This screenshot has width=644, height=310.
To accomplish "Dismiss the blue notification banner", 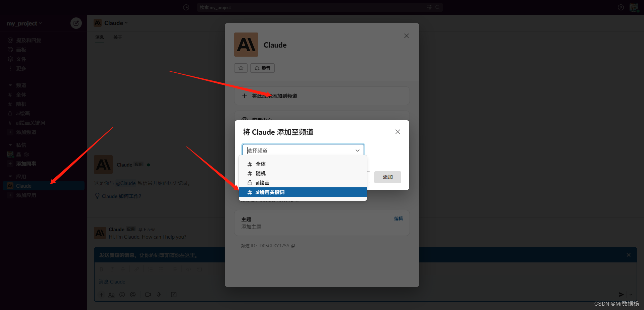I will pyautogui.click(x=629, y=255).
